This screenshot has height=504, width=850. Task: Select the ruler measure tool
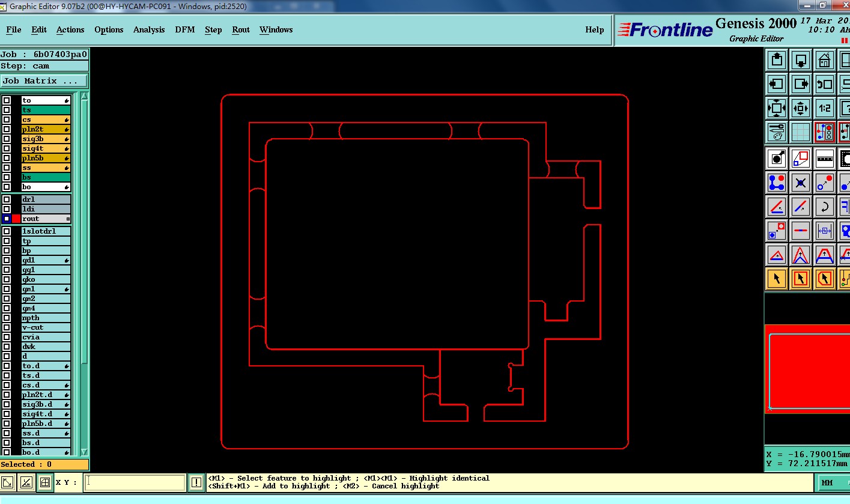[825, 159]
